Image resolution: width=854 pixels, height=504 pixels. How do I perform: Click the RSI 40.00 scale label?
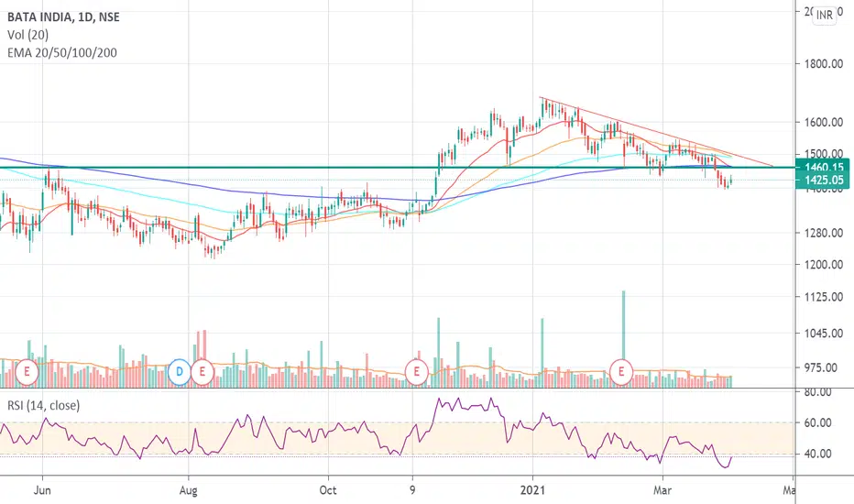[818, 454]
